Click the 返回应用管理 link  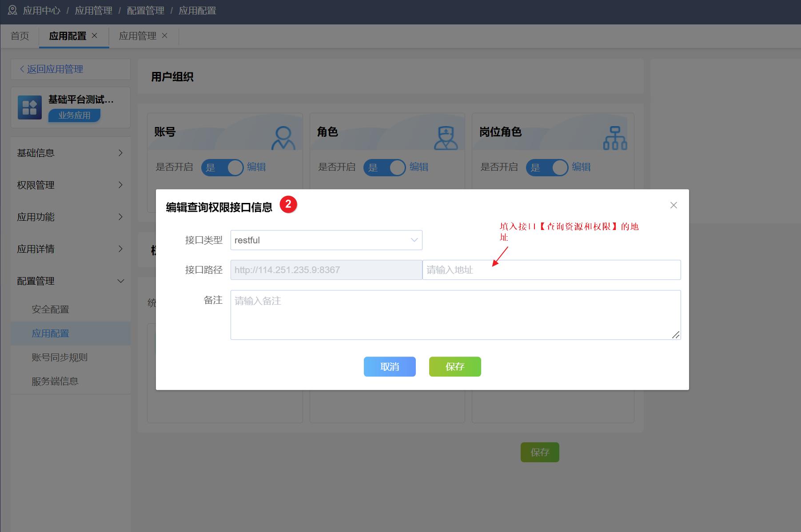coord(55,69)
